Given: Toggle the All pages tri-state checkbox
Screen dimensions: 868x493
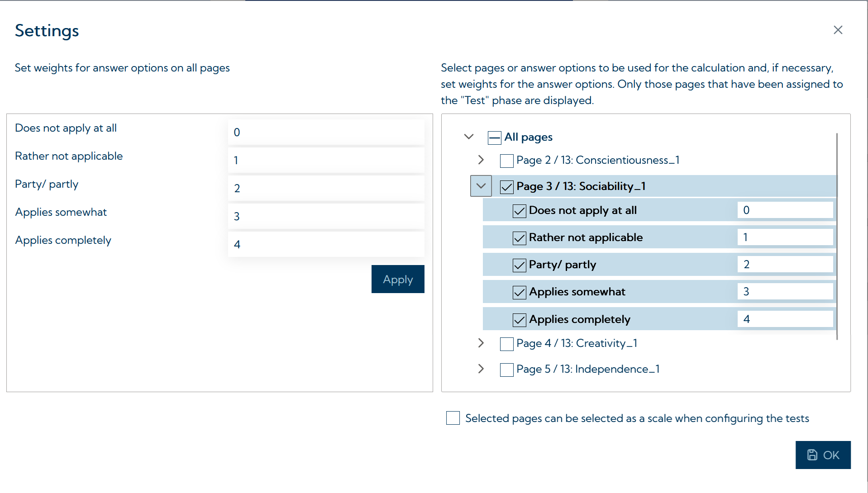Looking at the screenshot, I should 494,137.
